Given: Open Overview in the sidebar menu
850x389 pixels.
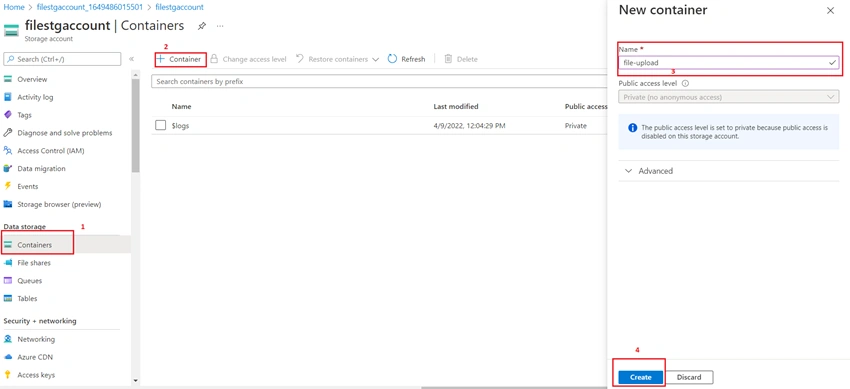Looking at the screenshot, I should point(33,79).
